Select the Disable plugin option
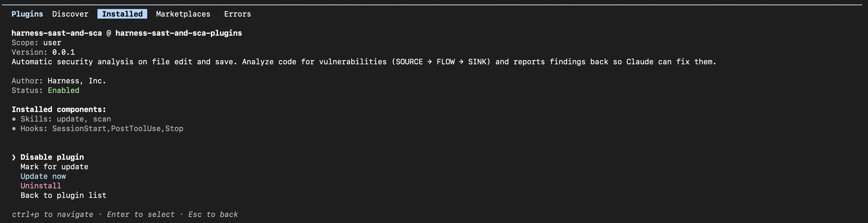868x223 pixels. [52, 157]
